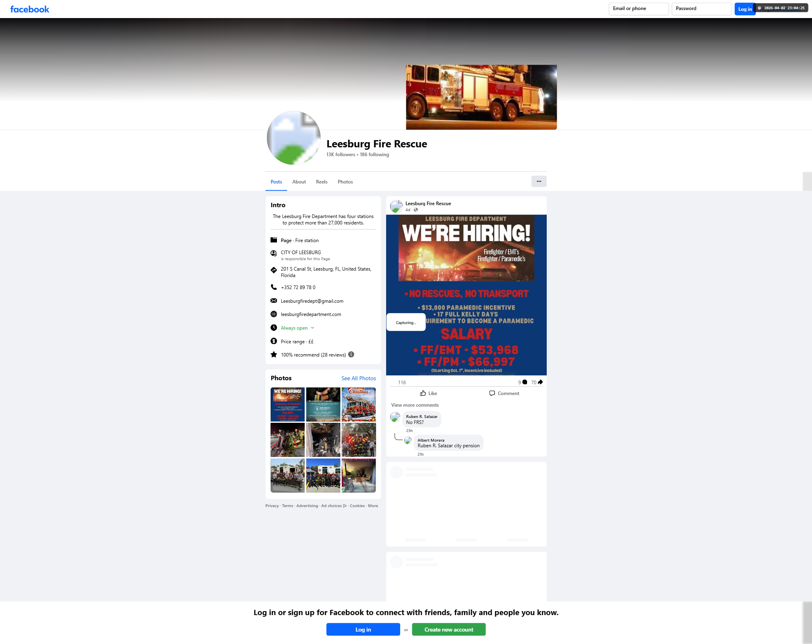This screenshot has height=644, width=812.
Task: Like the We're Hiring post
Action: [428, 393]
